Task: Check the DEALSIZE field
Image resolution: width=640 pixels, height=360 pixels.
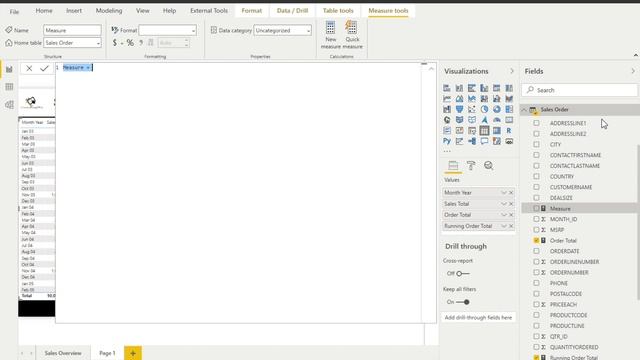Action: pos(536,198)
